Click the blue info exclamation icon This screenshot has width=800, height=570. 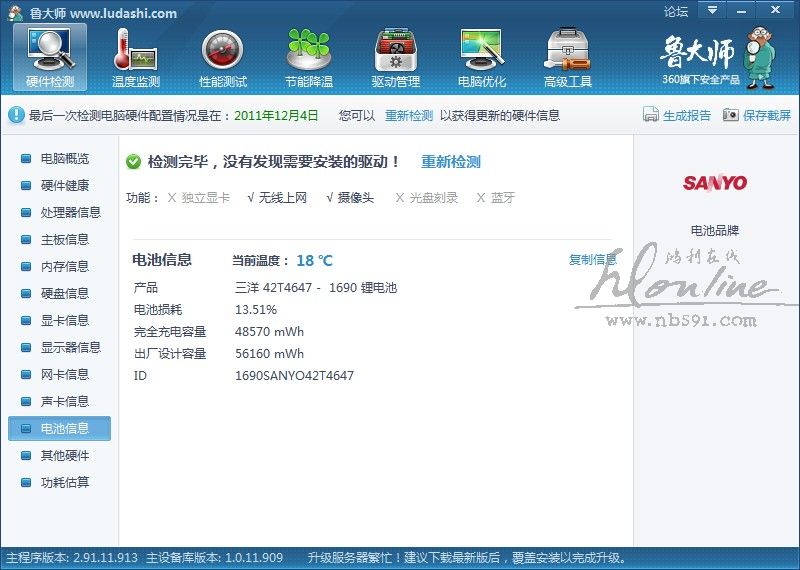click(16, 115)
